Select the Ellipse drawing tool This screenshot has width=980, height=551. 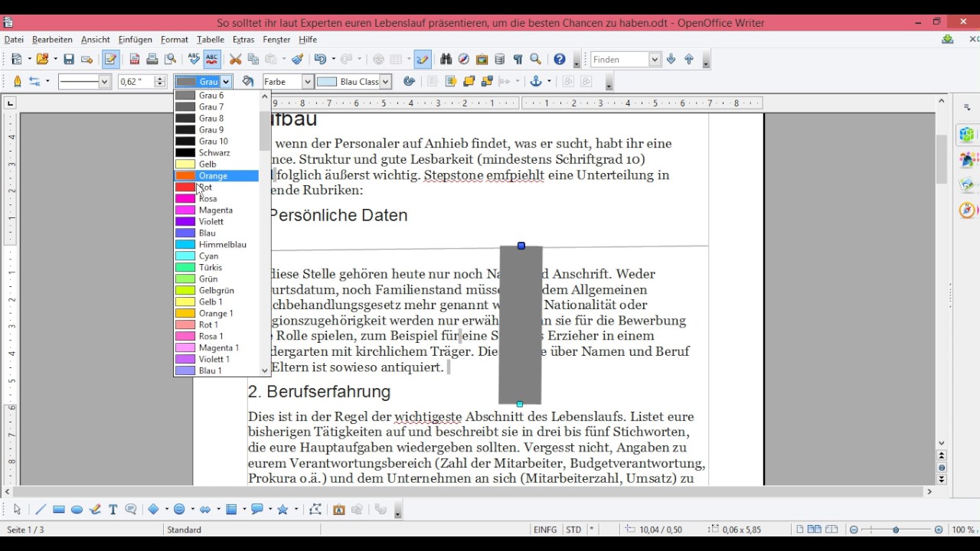pos(77,509)
